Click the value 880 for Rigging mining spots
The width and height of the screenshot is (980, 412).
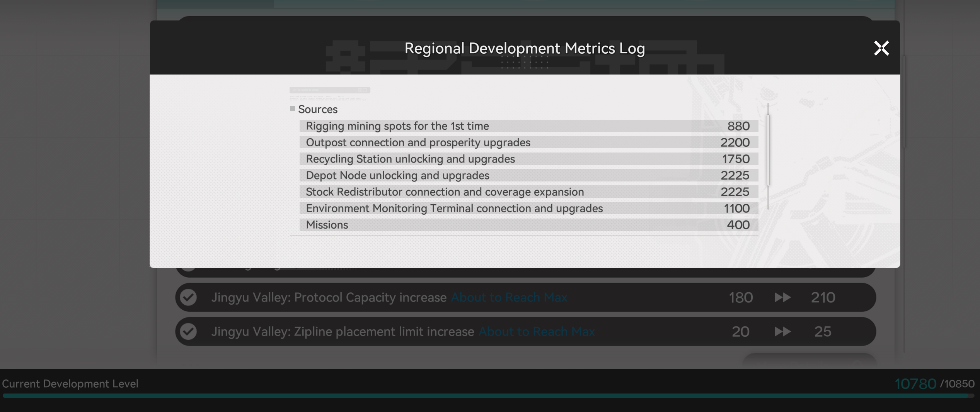tap(738, 126)
